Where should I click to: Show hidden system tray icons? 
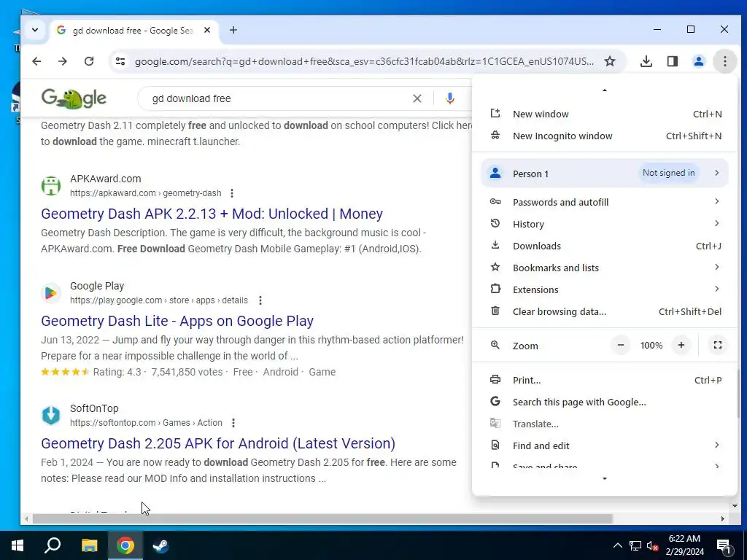coord(617,545)
